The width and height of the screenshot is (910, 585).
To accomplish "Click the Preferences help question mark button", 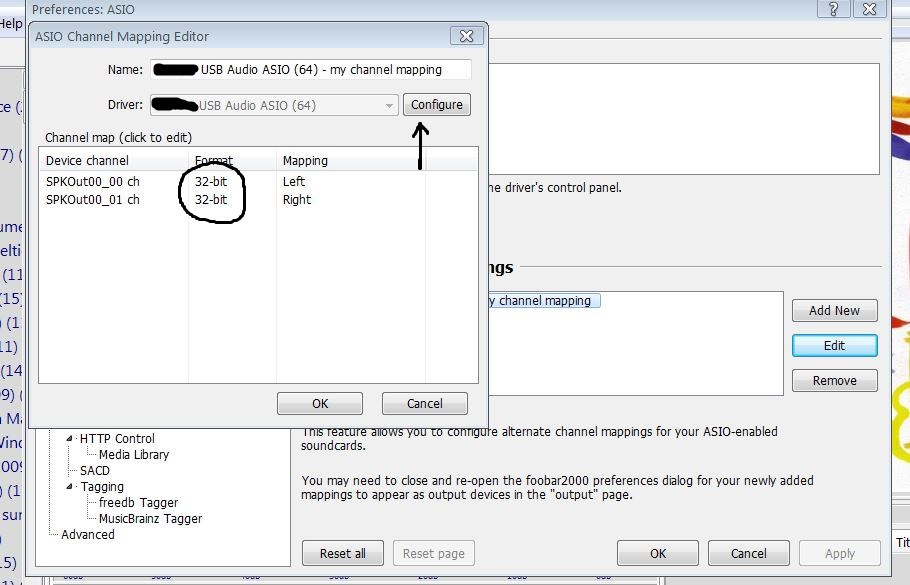I will [833, 9].
